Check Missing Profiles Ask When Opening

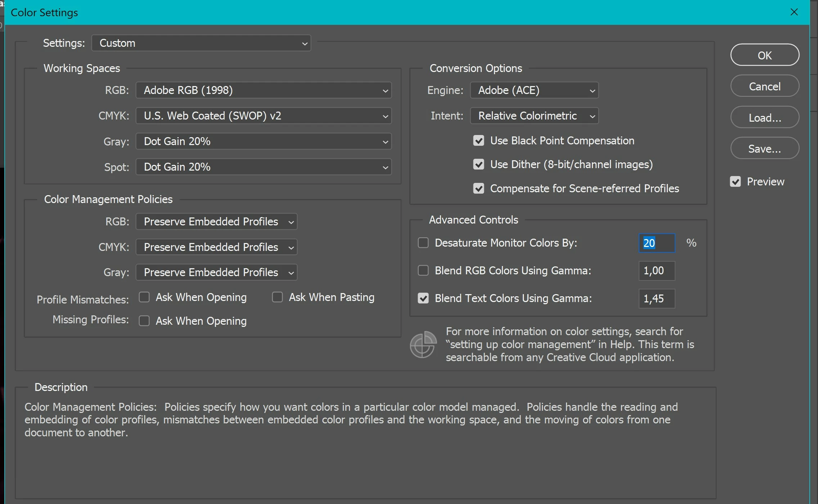(144, 321)
